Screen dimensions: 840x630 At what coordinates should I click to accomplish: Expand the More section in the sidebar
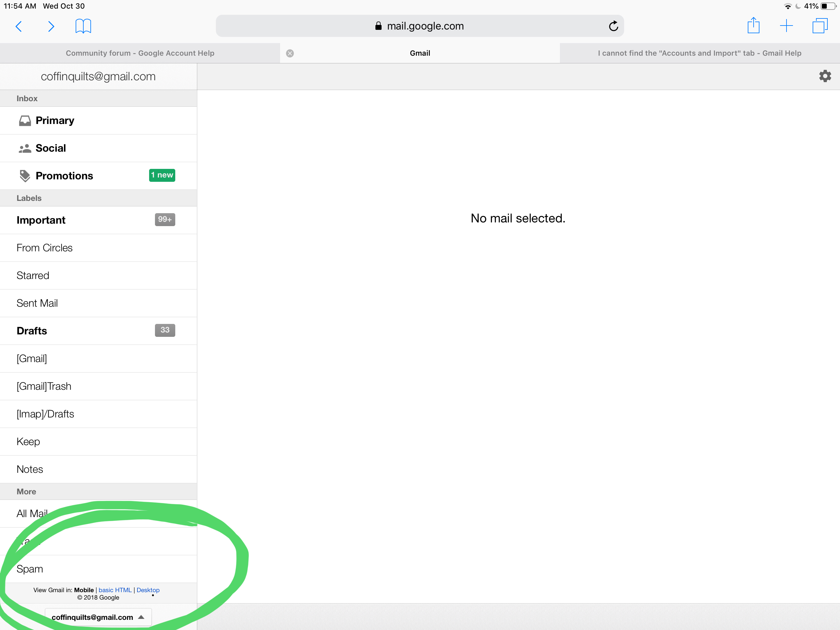[x=26, y=491]
